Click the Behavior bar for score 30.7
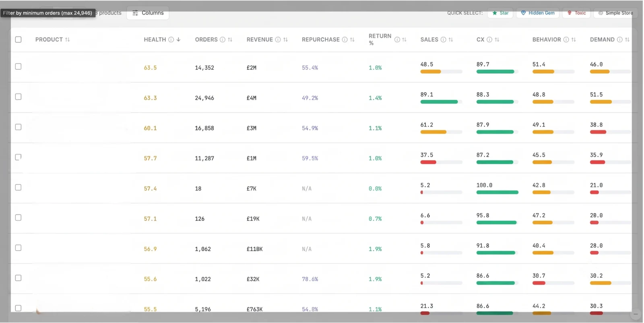 click(x=553, y=283)
